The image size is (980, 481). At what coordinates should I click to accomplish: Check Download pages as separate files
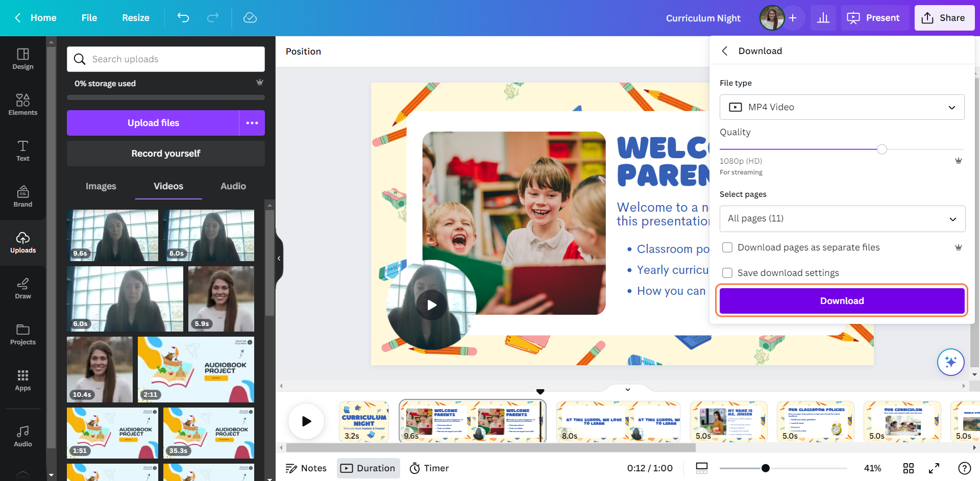[x=727, y=247]
